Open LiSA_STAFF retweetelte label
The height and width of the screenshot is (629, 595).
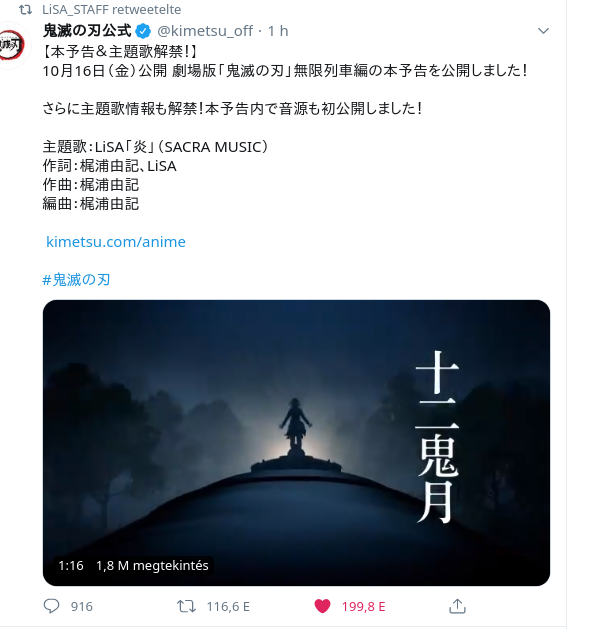[112, 9]
